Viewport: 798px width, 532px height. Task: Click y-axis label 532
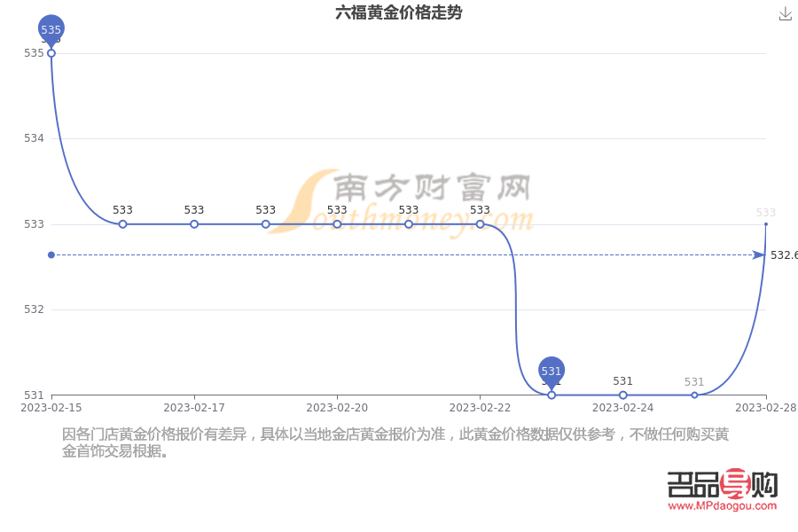(34, 309)
